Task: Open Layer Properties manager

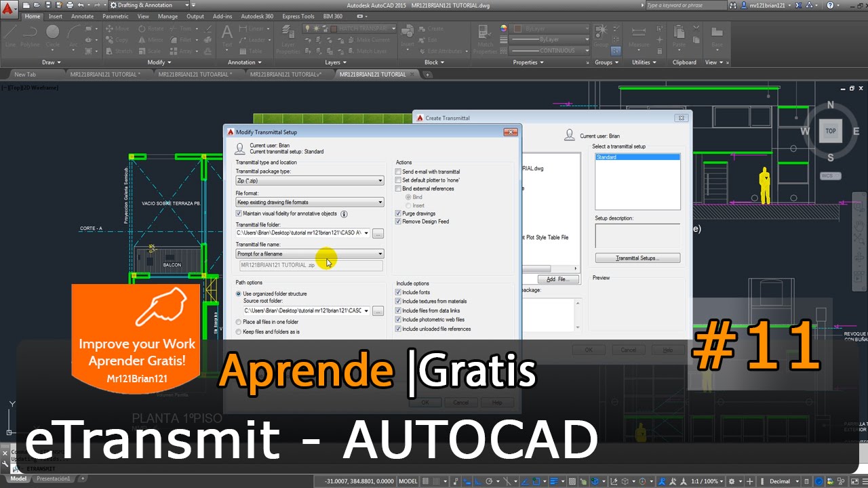Action: [288, 40]
